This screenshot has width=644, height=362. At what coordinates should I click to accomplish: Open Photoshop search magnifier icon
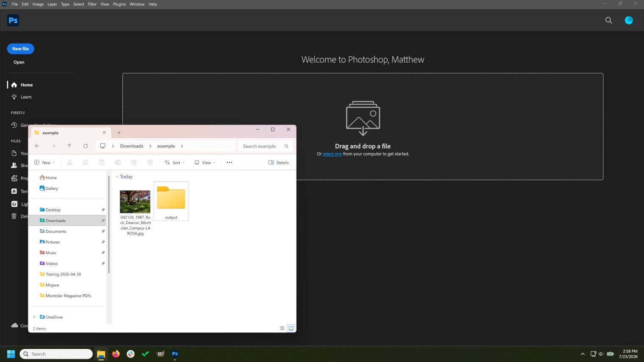[x=608, y=20]
